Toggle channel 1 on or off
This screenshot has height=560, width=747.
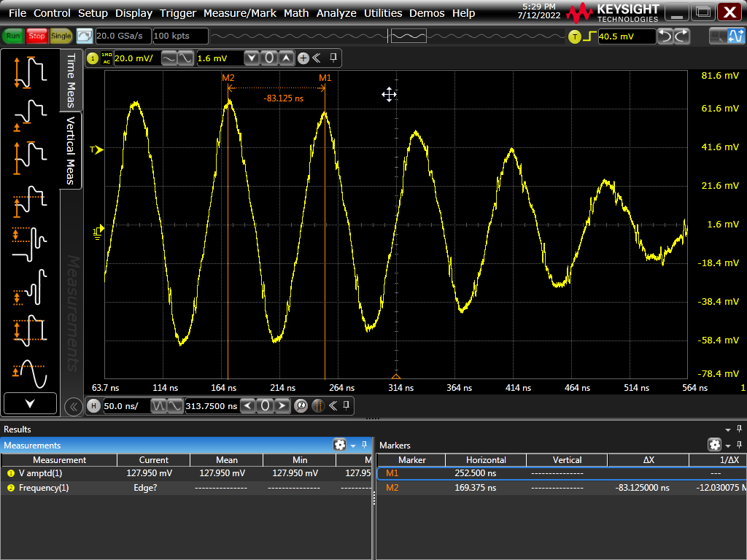click(x=93, y=58)
